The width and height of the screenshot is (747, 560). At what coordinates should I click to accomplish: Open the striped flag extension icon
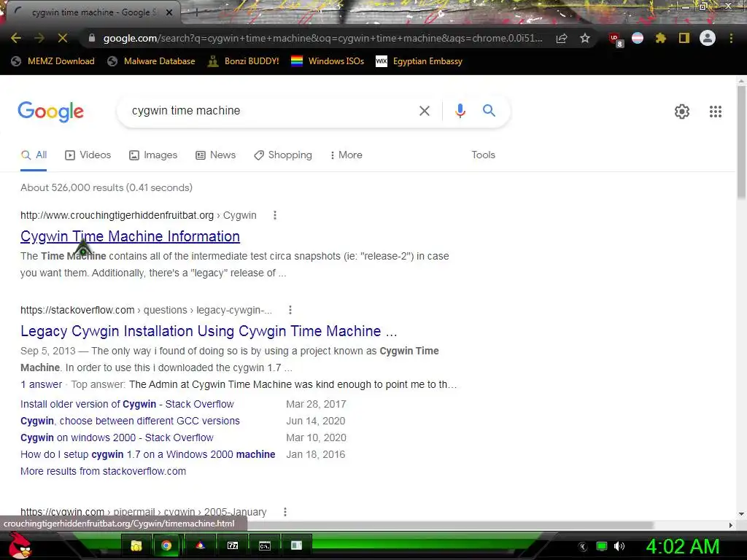click(x=638, y=38)
